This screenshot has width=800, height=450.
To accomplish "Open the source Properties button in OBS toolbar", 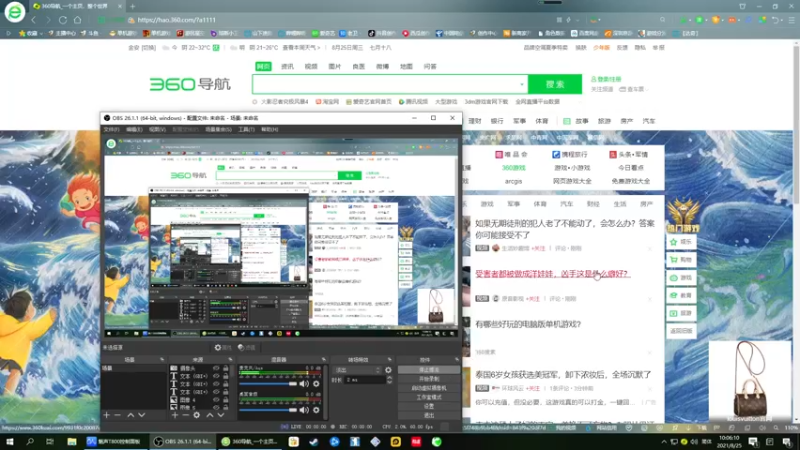I will click(x=222, y=347).
